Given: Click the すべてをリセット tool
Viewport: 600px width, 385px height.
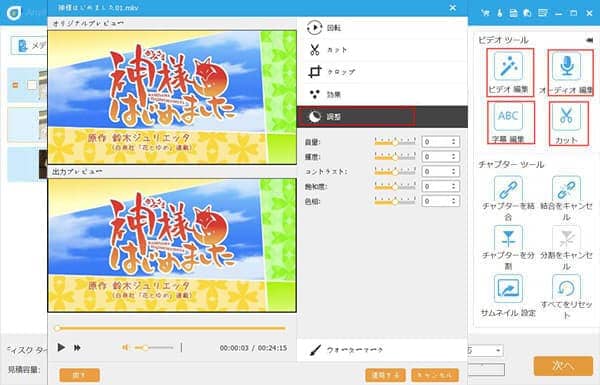Looking at the screenshot, I should pyautogui.click(x=567, y=297).
